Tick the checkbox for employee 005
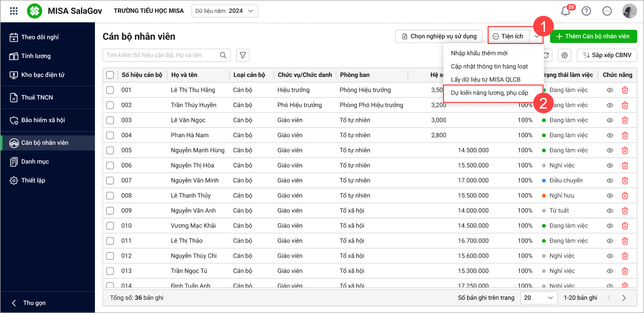Screen dimensions: 644x313 (x=110, y=151)
